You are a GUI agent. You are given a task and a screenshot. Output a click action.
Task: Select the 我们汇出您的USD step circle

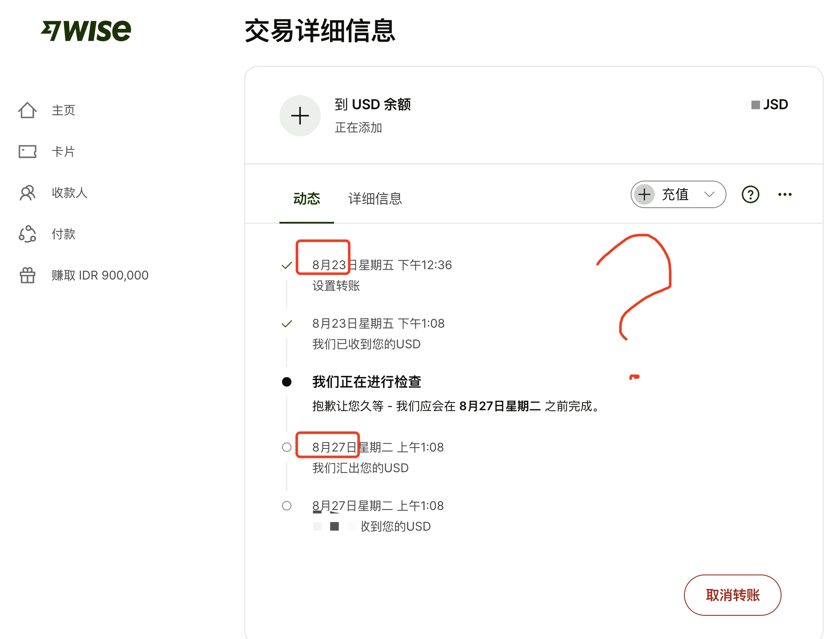[x=287, y=447]
